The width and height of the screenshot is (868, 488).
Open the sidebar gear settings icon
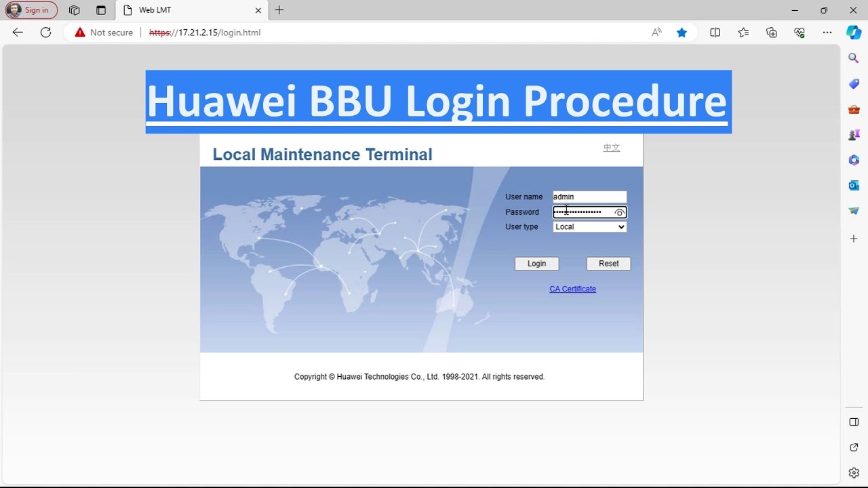coord(854,472)
